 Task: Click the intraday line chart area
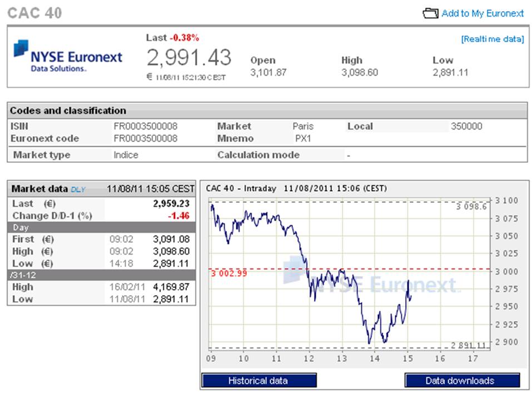coord(350,275)
